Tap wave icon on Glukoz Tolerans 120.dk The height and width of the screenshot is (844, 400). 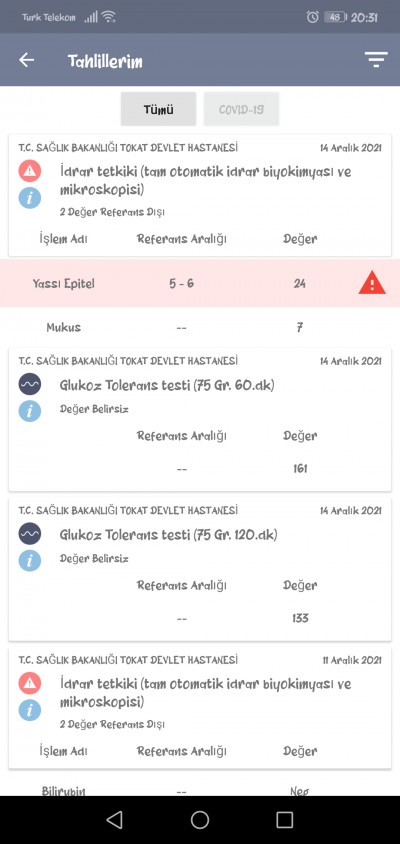coord(30,534)
